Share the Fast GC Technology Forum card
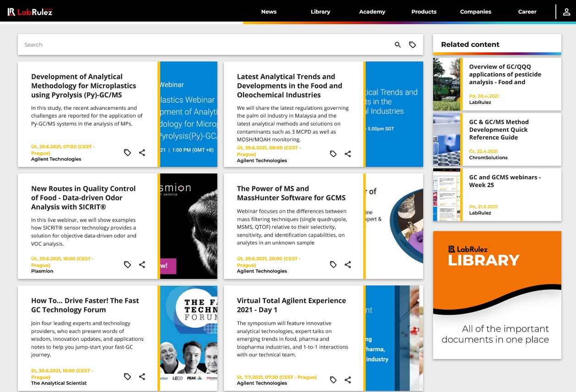Viewport: 576px width, 392px height. (142, 376)
